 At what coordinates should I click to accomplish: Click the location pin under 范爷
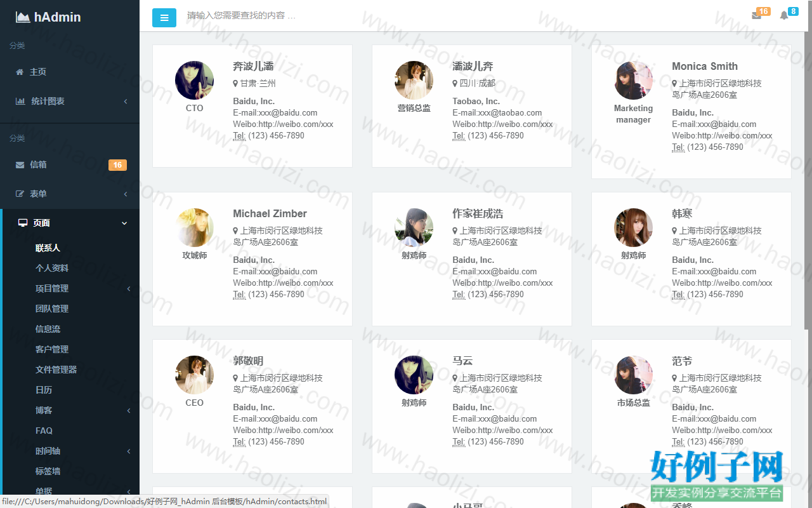[x=674, y=378]
